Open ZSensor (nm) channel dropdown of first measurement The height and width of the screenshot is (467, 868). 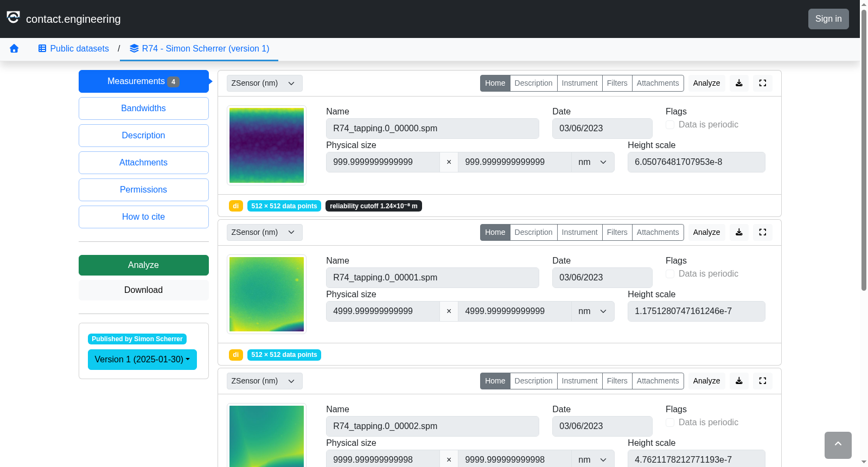[x=264, y=83]
